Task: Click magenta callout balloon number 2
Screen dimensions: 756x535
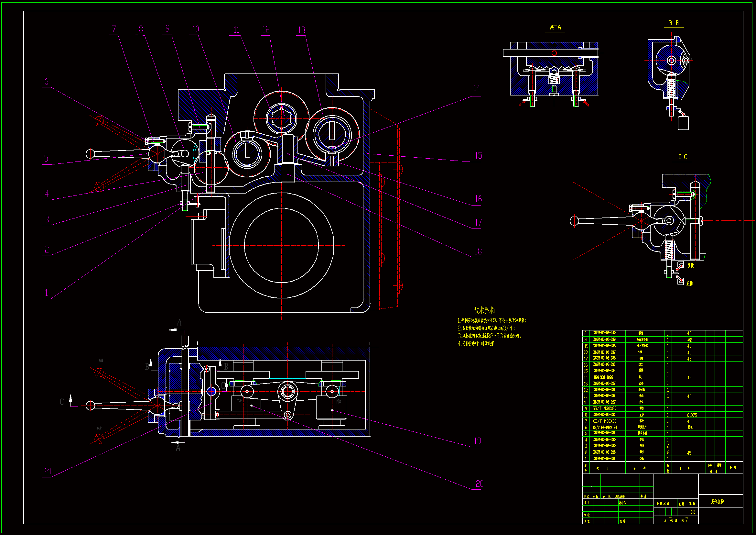Action: click(47, 249)
